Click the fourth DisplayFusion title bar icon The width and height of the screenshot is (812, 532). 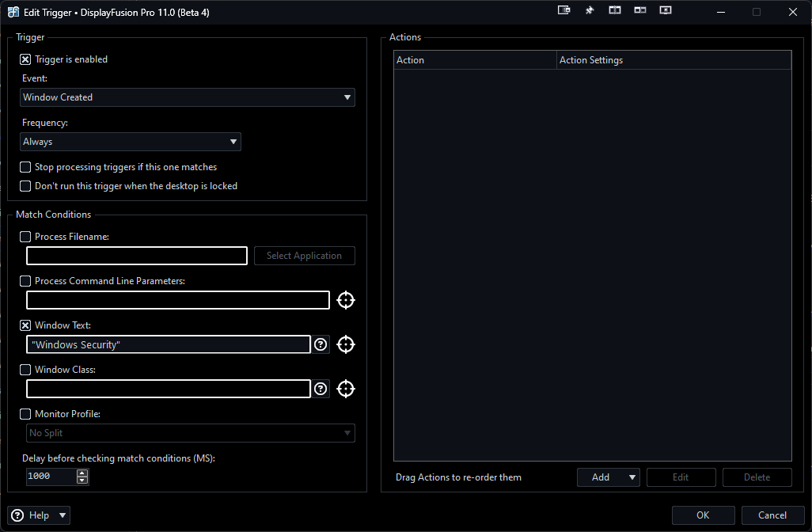click(640, 11)
